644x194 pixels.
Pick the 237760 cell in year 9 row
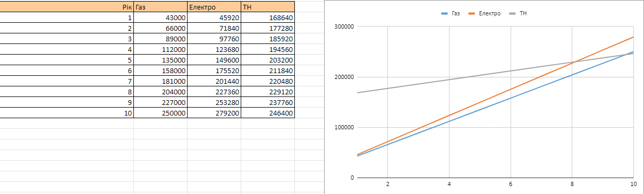(268, 102)
